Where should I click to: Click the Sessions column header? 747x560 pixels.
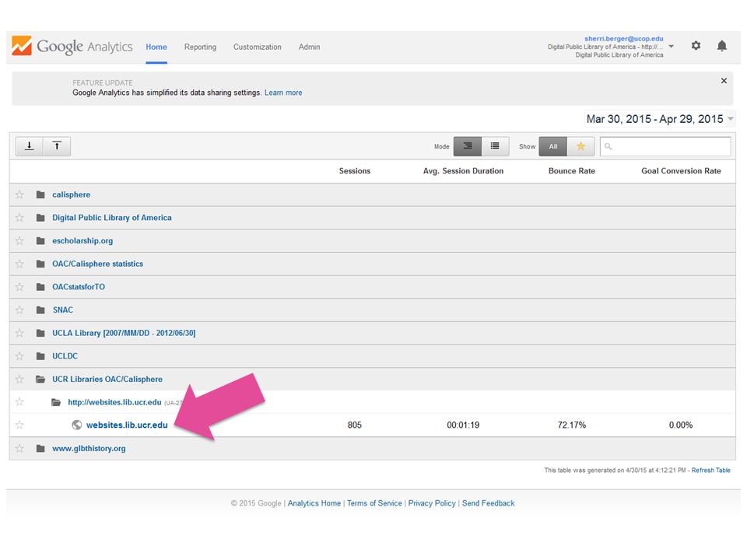(355, 171)
